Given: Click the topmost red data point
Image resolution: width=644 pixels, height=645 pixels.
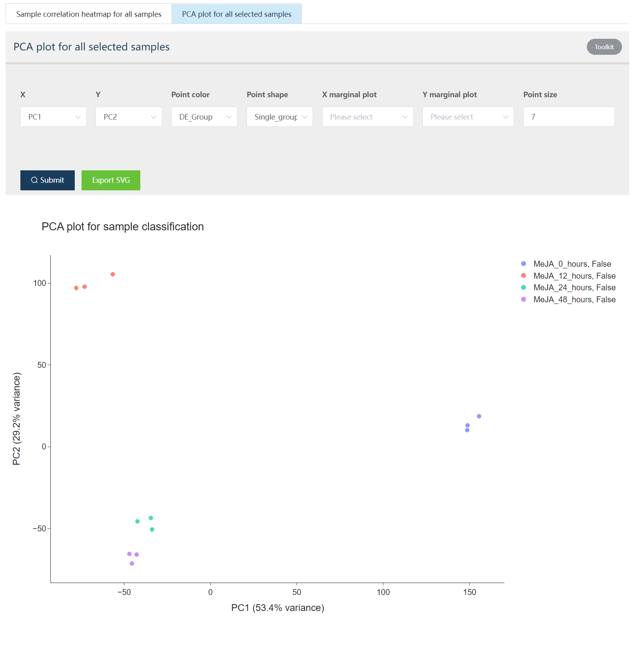Looking at the screenshot, I should (x=113, y=274).
